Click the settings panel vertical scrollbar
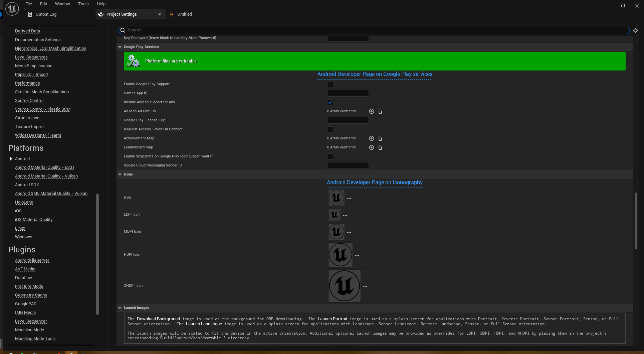The image size is (644, 354). click(x=636, y=221)
